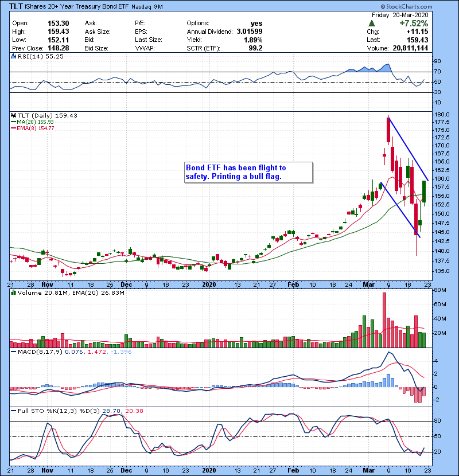Click the Feb label on price chart axis
The width and height of the screenshot is (459, 476).
pyautogui.click(x=293, y=285)
